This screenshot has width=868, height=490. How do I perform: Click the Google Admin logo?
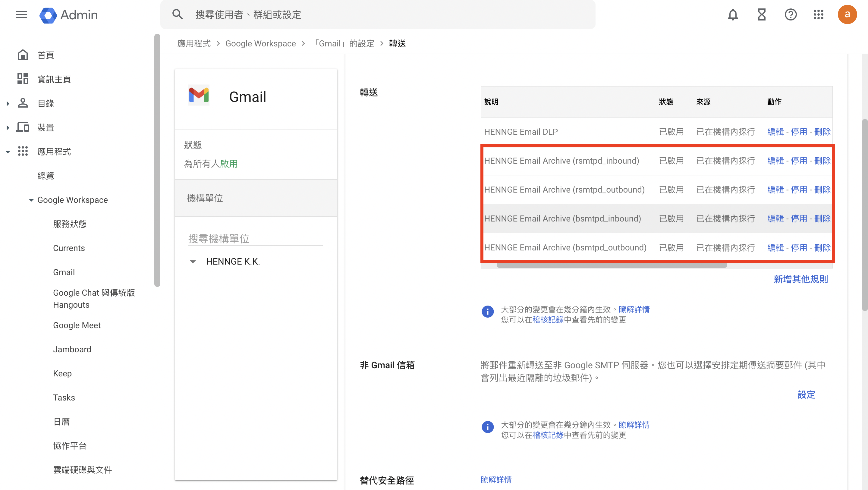[68, 15]
